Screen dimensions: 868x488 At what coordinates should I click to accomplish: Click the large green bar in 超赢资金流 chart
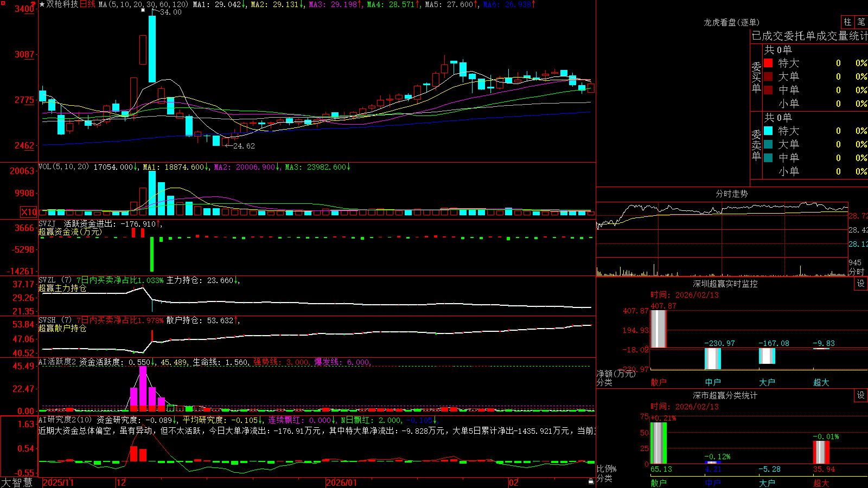152,254
